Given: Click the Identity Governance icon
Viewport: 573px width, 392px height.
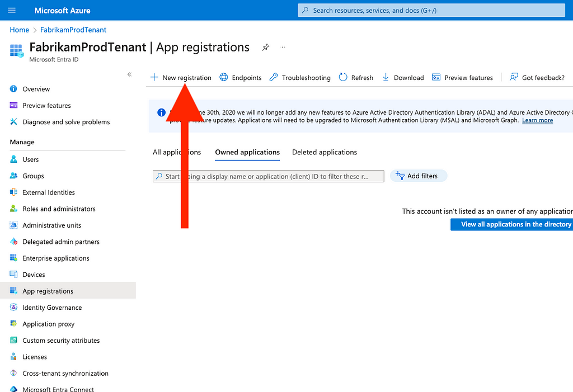Looking at the screenshot, I should pyautogui.click(x=13, y=307).
